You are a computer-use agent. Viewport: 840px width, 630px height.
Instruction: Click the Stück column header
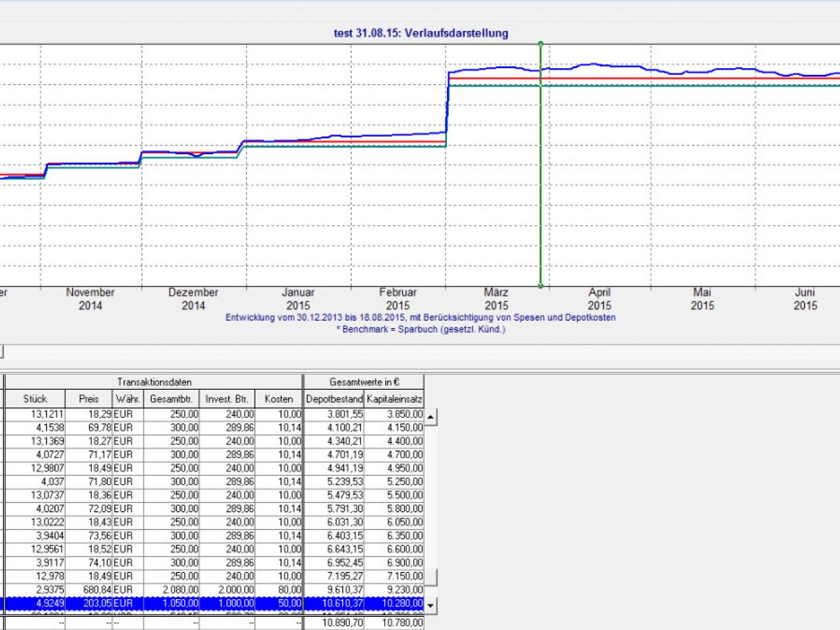tap(35, 399)
